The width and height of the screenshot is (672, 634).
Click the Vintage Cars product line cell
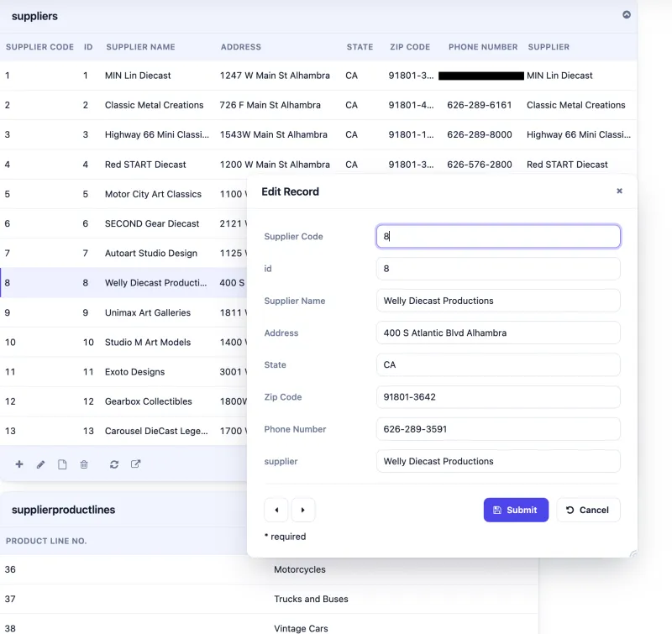click(301, 628)
